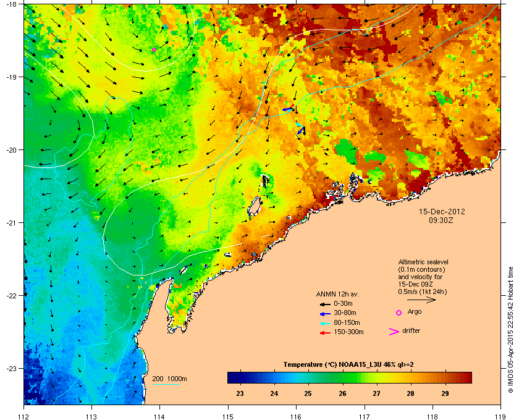Click the blue 30-80m arrow in legend

[x=325, y=313]
